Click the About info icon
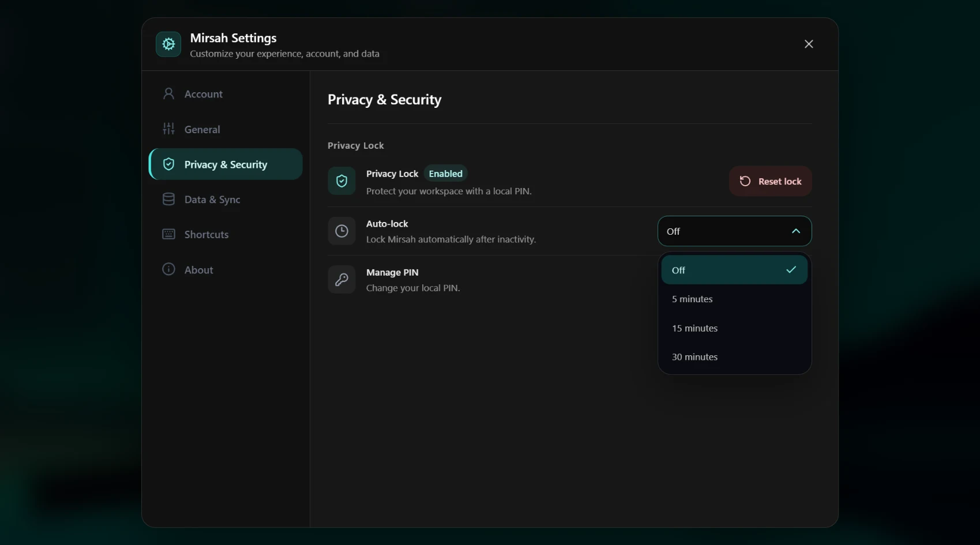 [168, 269]
